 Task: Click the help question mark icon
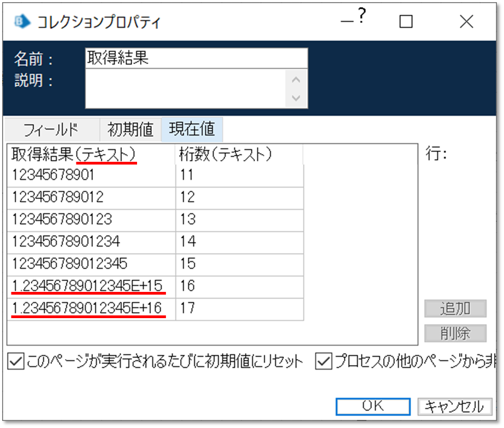pos(362,15)
